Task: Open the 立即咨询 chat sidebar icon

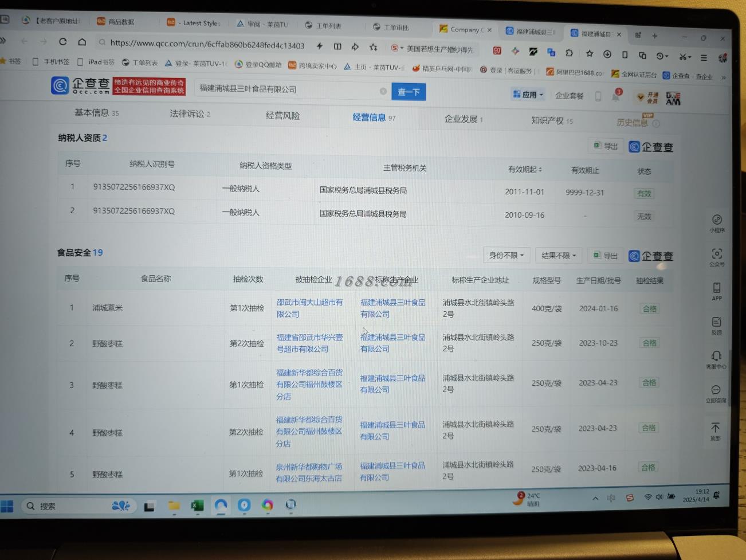Action: tap(716, 393)
